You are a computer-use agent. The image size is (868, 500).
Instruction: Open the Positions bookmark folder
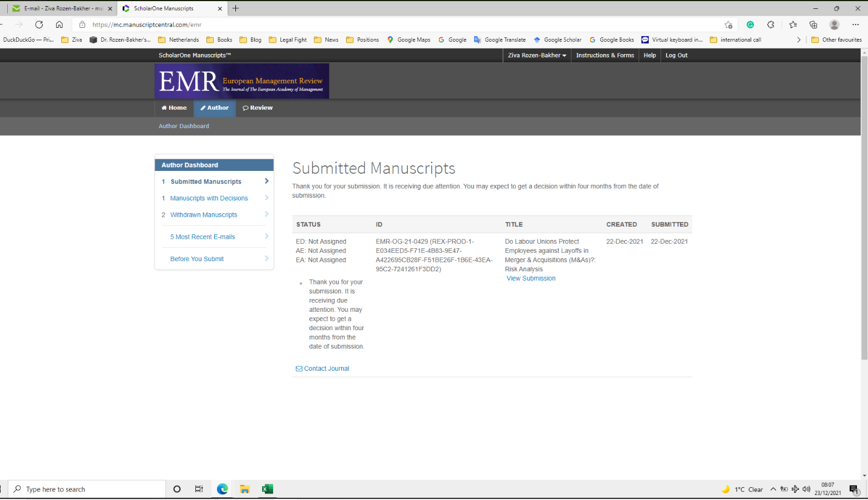click(x=362, y=40)
